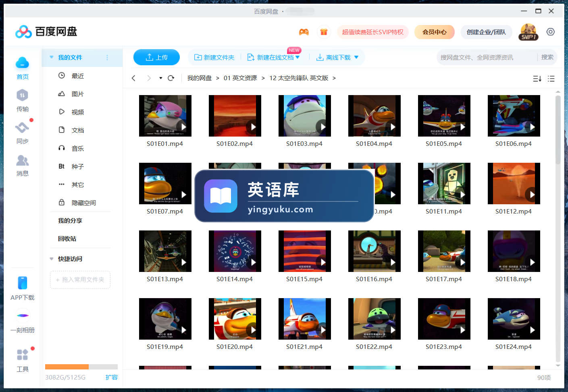Open the settings gear icon

click(551, 32)
